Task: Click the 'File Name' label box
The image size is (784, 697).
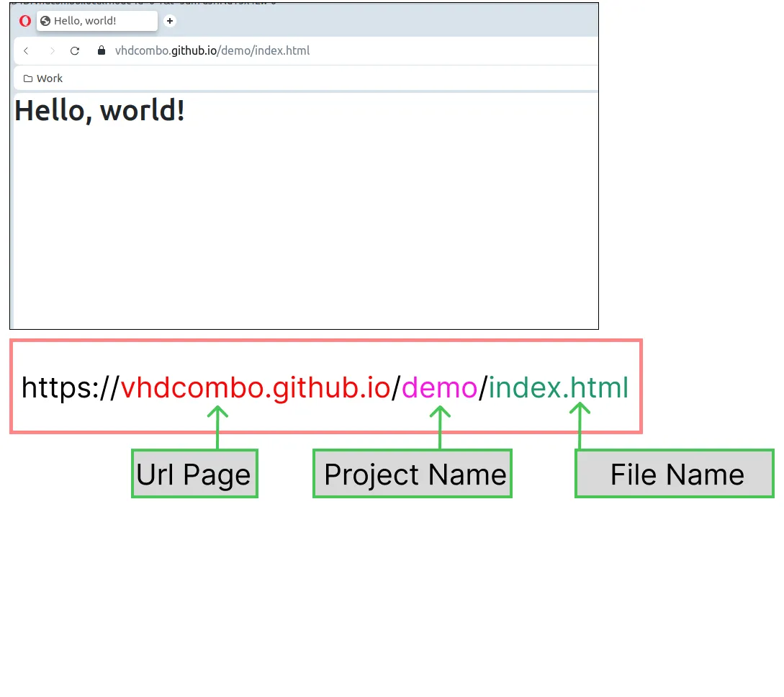Action: (675, 474)
